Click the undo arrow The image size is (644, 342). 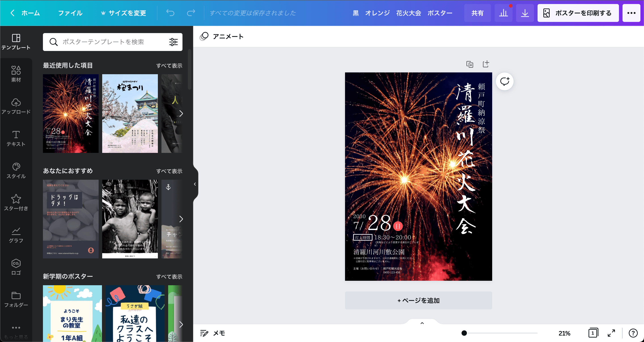[170, 13]
